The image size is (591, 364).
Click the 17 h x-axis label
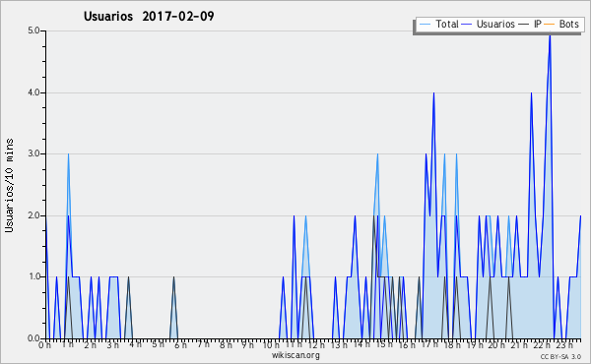coord(429,344)
